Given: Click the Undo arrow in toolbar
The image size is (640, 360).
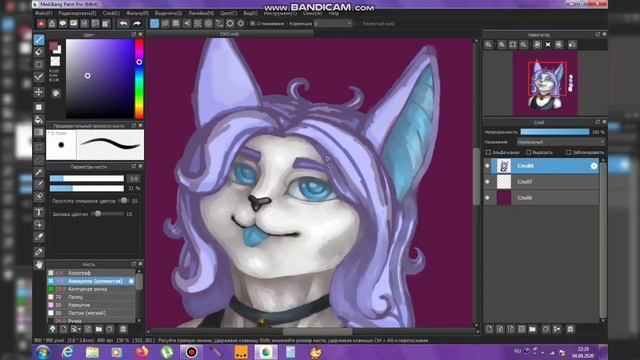Looking at the screenshot, I should pyautogui.click(x=124, y=24).
